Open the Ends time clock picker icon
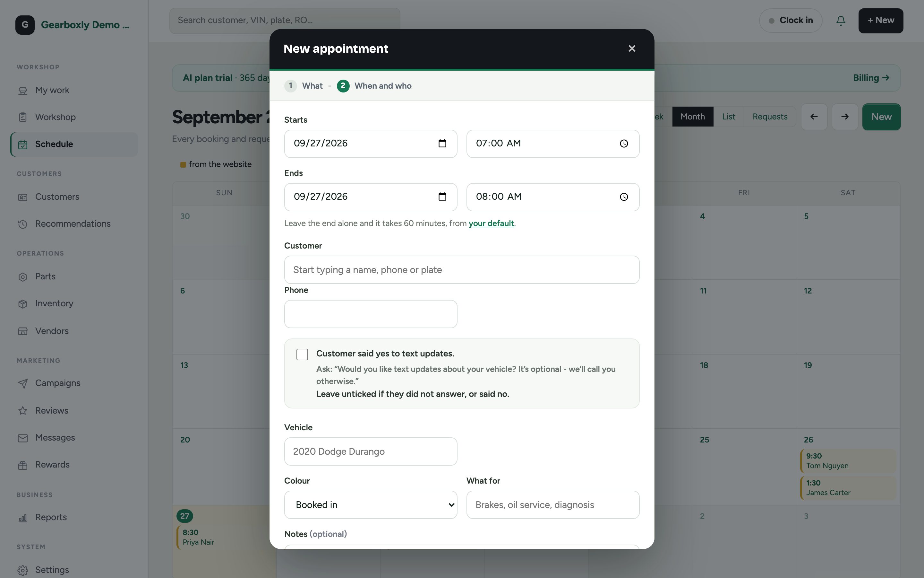Viewport: 924px width, 578px height. click(x=623, y=197)
